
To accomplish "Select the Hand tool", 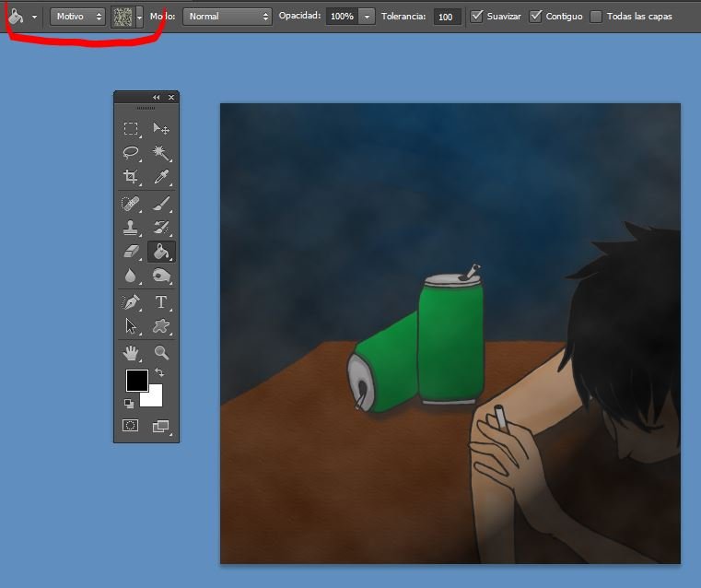I will click(x=131, y=353).
